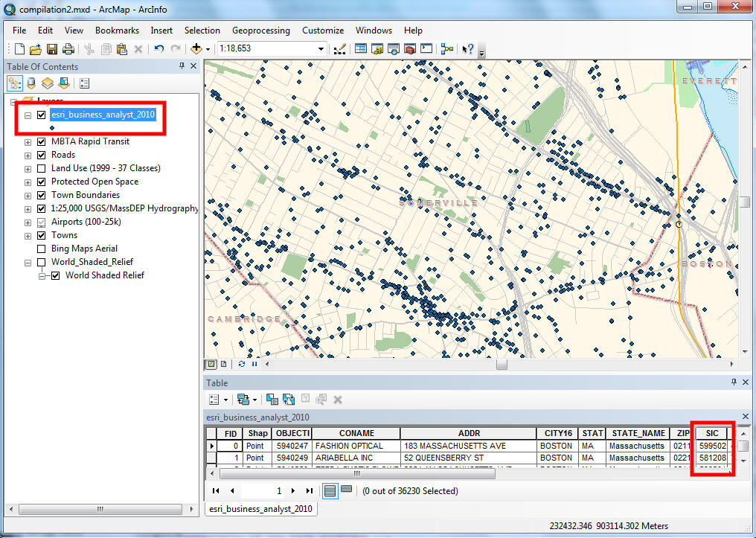Switch to List By Visibility view

(48, 83)
